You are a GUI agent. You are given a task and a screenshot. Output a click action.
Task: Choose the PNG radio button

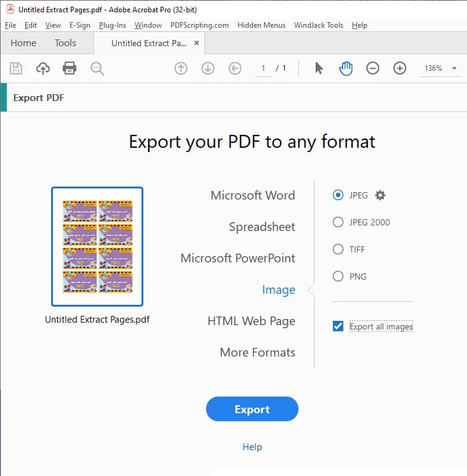338,276
